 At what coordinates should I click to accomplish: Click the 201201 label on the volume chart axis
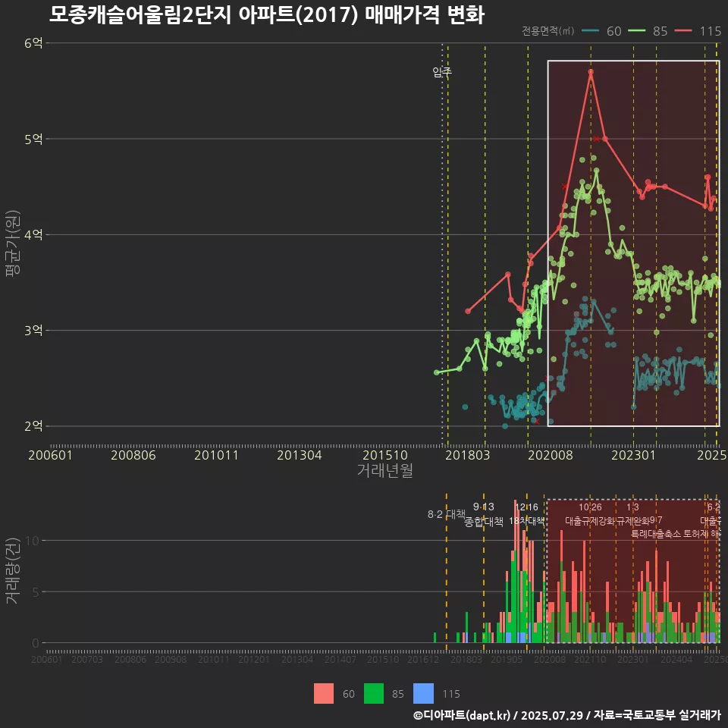253,659
